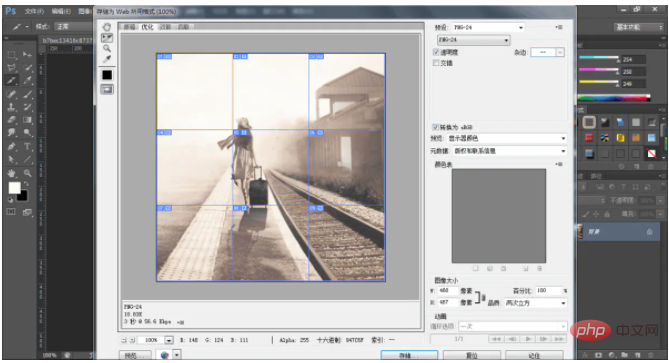Viewport: 669px width, 363px height.
Task: Select the Lasso tool in Photoshop toolbox
Action: coord(12,67)
